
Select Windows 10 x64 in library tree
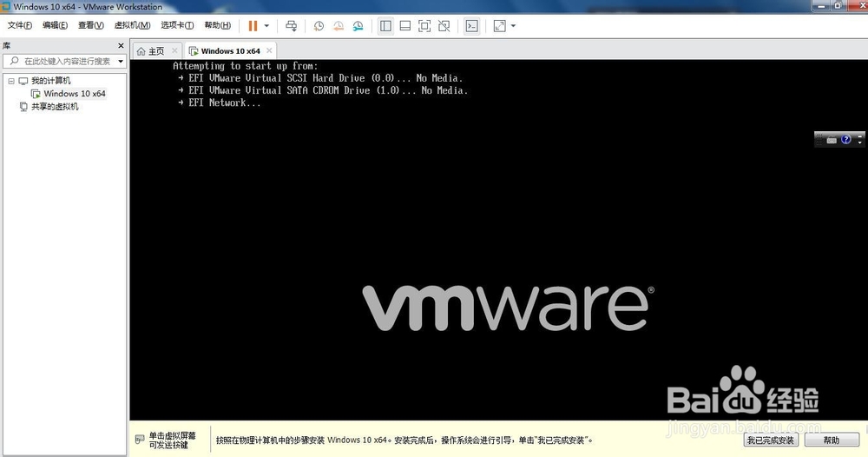coord(74,94)
